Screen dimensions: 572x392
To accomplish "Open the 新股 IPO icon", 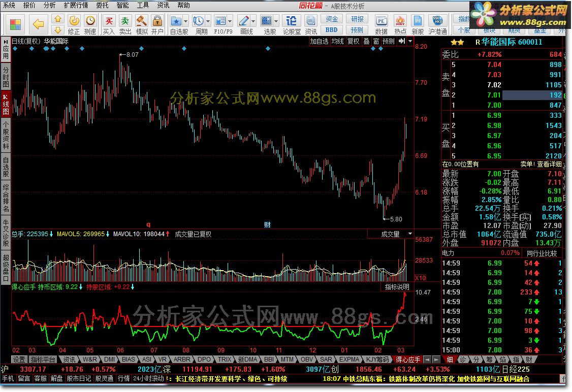I will (x=418, y=21).
